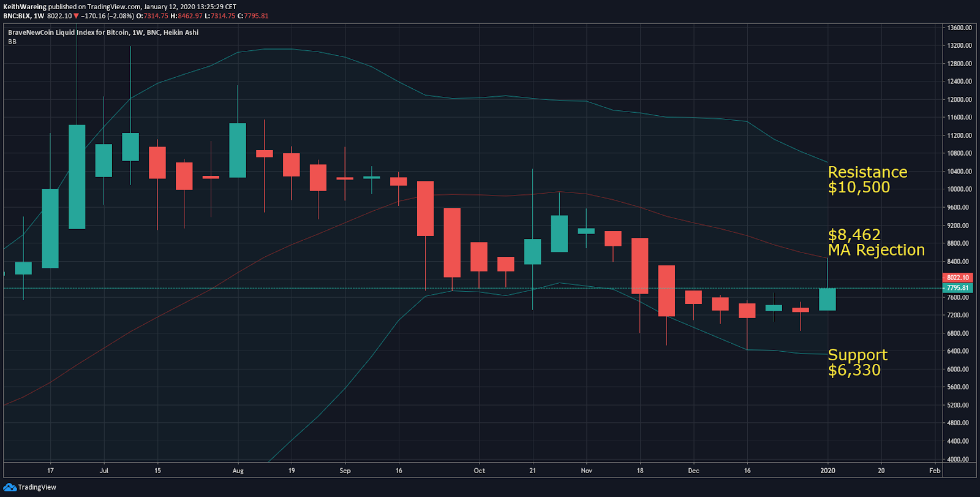This screenshot has height=497, width=980.
Task: Click the latest green candle near 2020
Action: (827, 299)
